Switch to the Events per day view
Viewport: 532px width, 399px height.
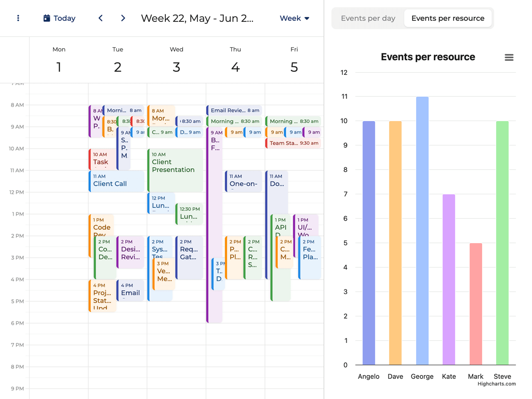pyautogui.click(x=369, y=18)
